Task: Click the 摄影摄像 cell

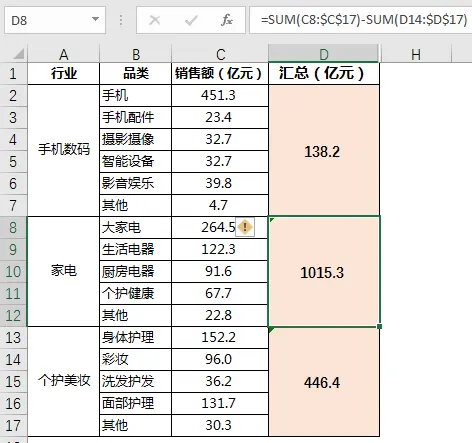Action: [x=136, y=140]
